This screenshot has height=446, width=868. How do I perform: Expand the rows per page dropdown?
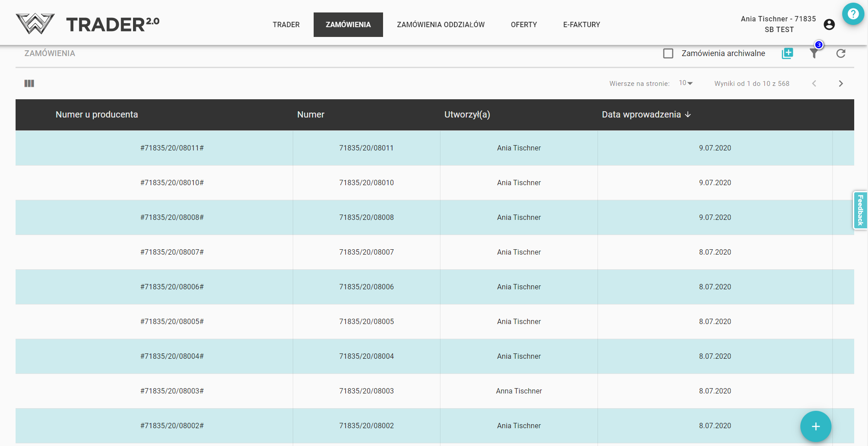click(x=686, y=83)
